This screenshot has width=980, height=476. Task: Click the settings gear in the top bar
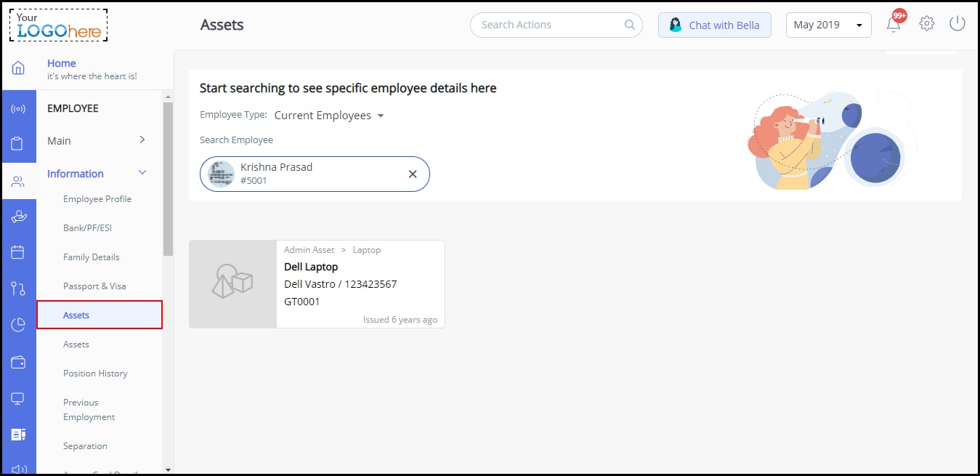pyautogui.click(x=926, y=23)
